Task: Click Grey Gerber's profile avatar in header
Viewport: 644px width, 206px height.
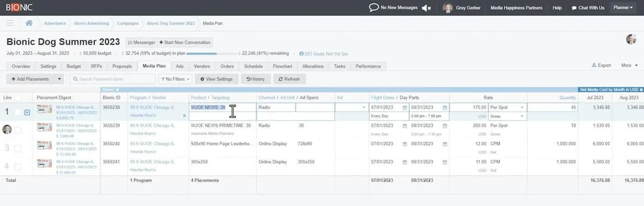Action: pyautogui.click(x=448, y=8)
